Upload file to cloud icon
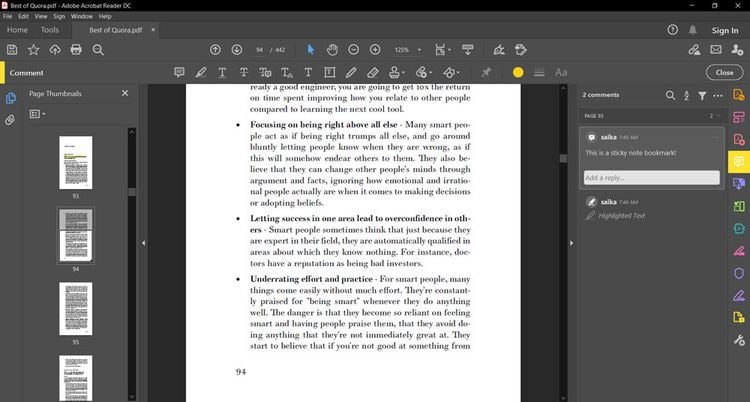This screenshot has height=402, width=750. 55,50
